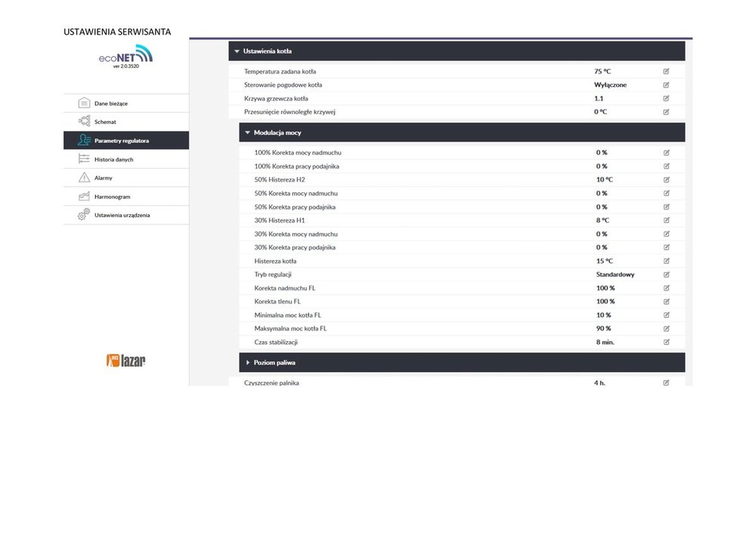The image size is (756, 534).
Task: Click the ecoNET logo
Action: (x=125, y=57)
